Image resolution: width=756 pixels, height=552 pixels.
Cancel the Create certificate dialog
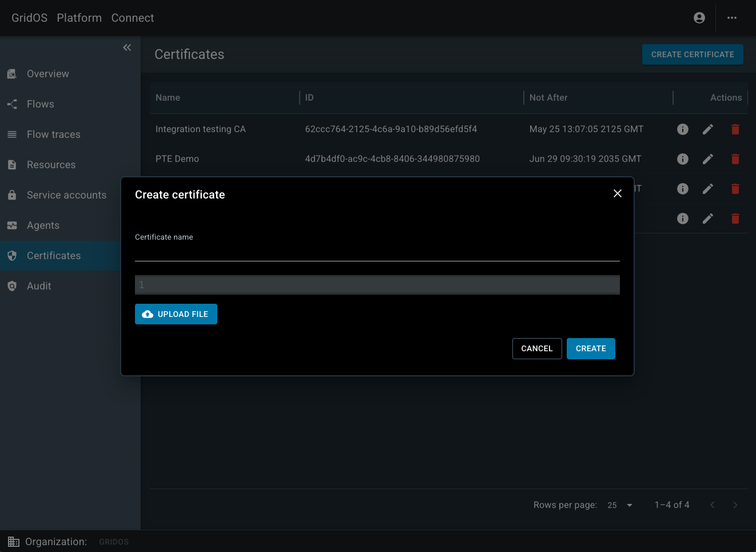click(536, 348)
